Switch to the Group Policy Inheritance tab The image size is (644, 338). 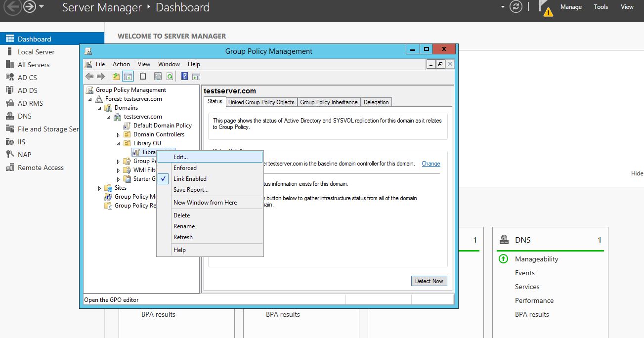329,102
